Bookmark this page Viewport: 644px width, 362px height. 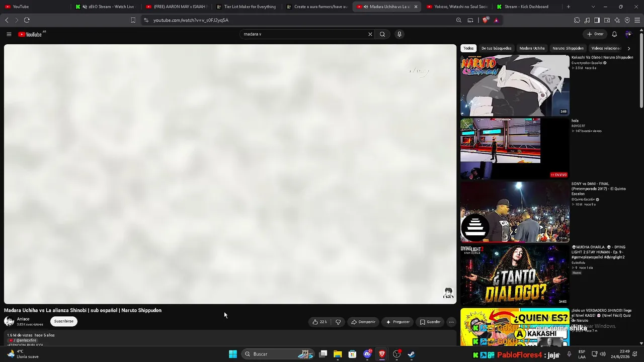133,20
